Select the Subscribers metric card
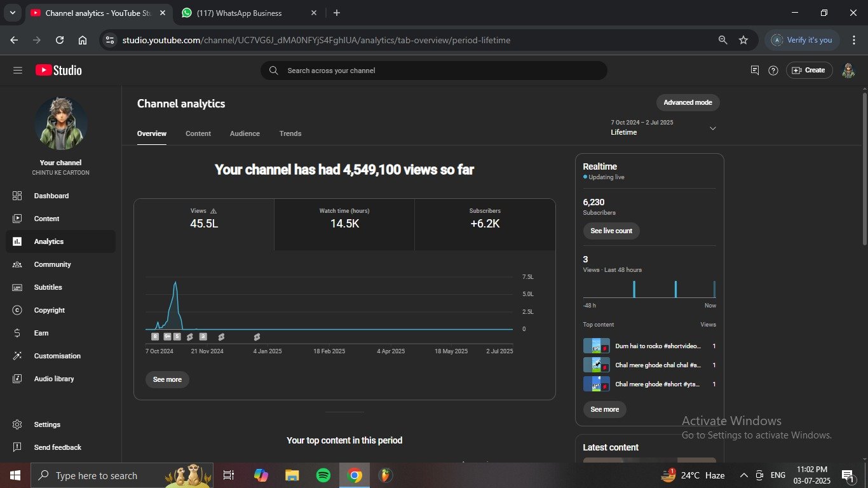 tap(485, 224)
